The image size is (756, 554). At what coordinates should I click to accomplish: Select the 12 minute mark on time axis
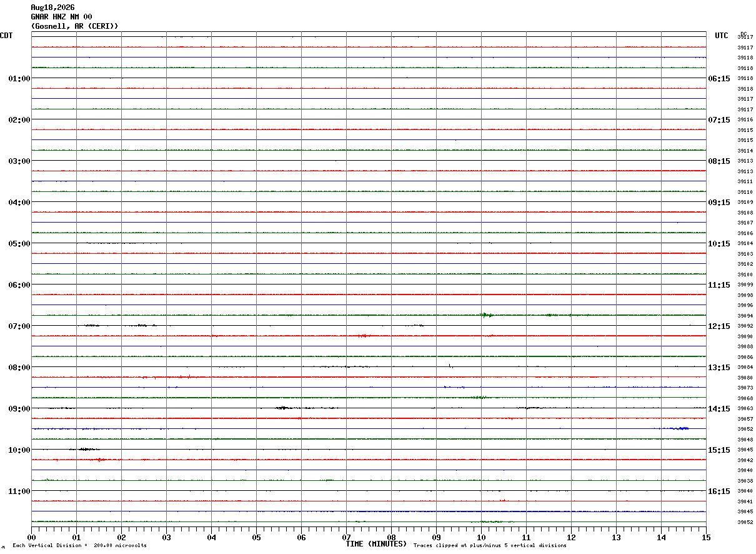(571, 537)
